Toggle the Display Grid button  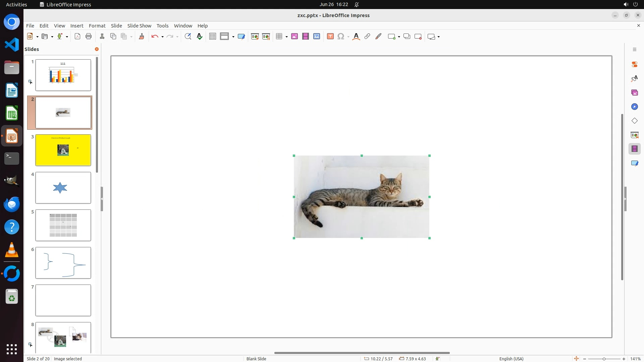coord(213,37)
